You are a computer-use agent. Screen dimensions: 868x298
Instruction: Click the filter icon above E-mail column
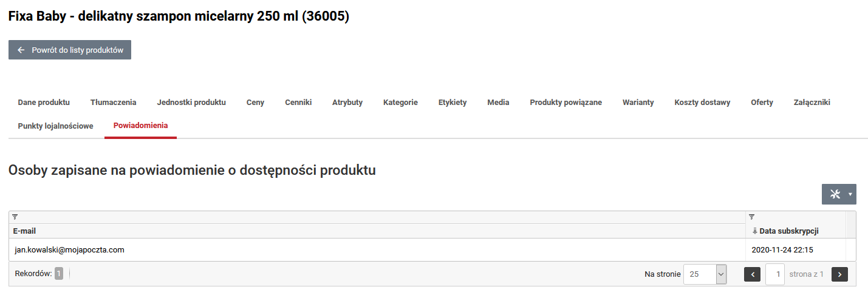[x=15, y=217]
